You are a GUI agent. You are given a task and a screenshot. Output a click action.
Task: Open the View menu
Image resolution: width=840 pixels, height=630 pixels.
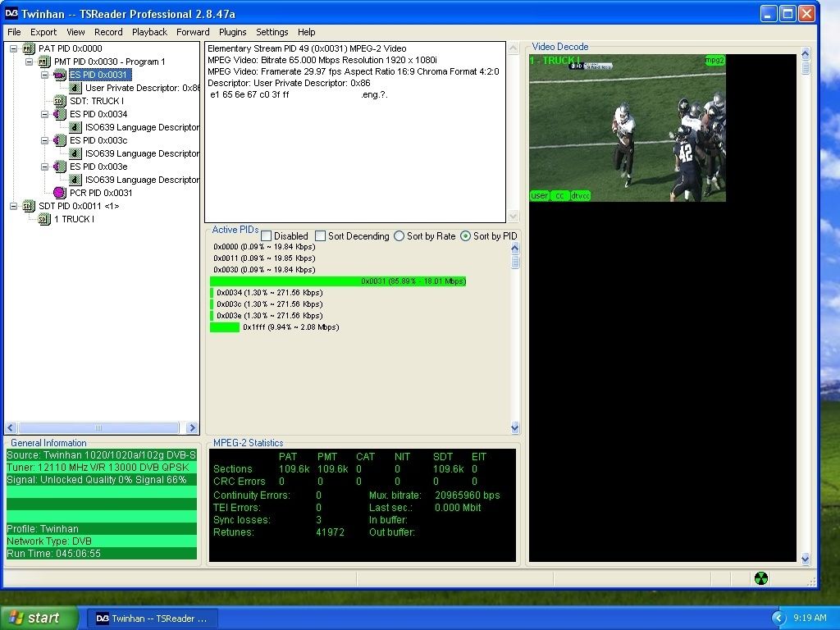click(75, 32)
